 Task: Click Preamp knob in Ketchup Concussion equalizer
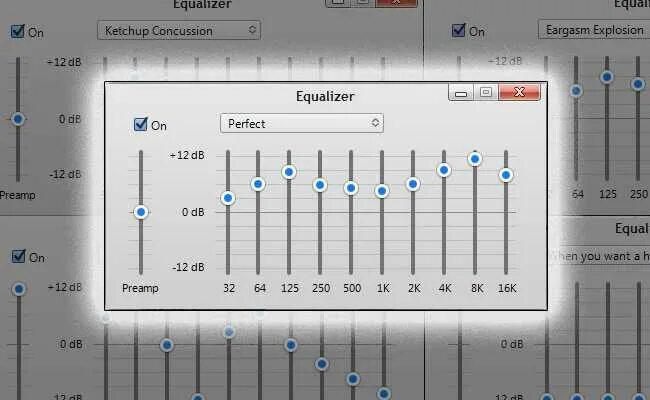click(18, 119)
